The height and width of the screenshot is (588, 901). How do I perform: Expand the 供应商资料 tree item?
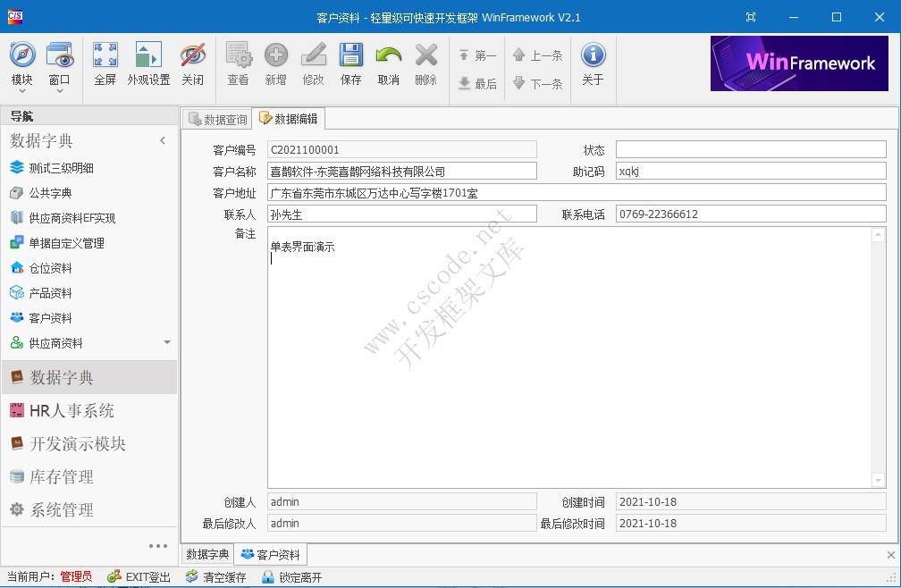pos(54,342)
